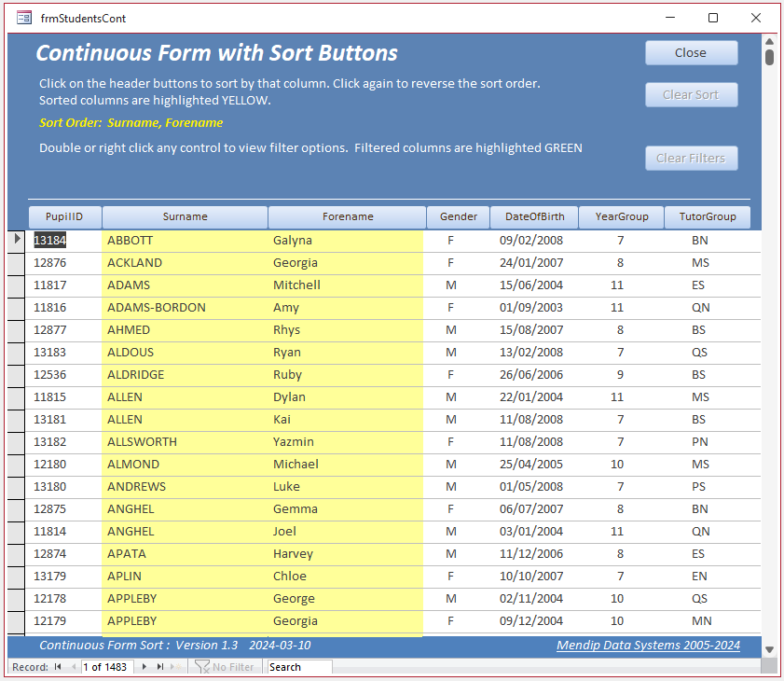Select the record selector for ACKLAND row

coord(17,263)
